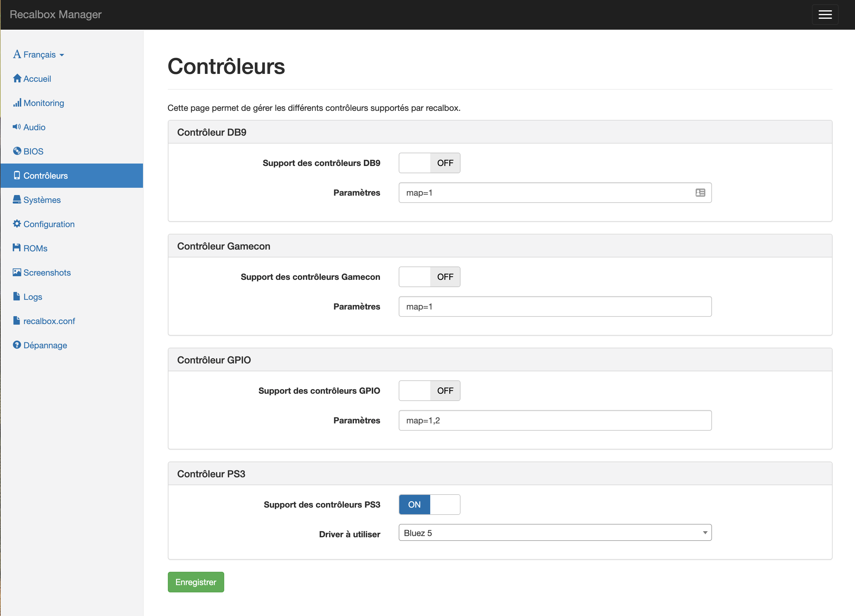855x616 pixels.
Task: Turn on Gamecon controller support switch
Action: [429, 277]
